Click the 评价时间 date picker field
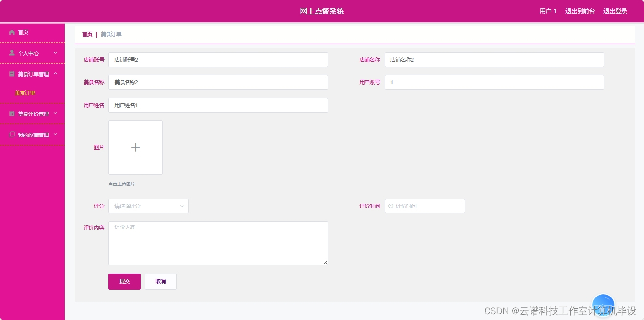The height and width of the screenshot is (320, 644). click(425, 206)
